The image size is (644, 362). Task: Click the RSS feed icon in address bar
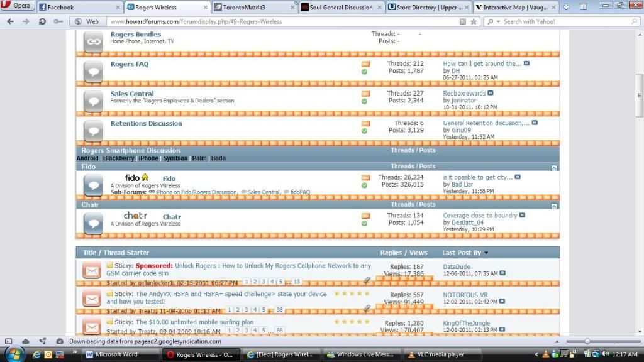(463, 22)
